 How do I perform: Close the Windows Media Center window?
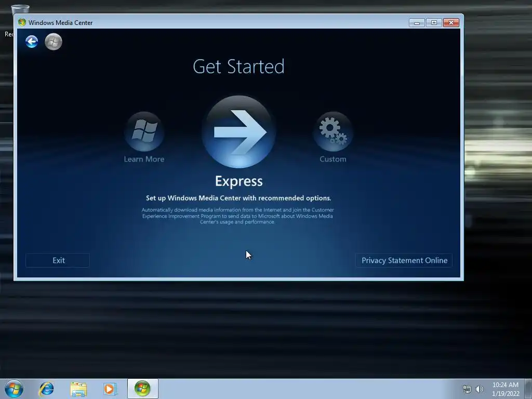pyautogui.click(x=451, y=23)
